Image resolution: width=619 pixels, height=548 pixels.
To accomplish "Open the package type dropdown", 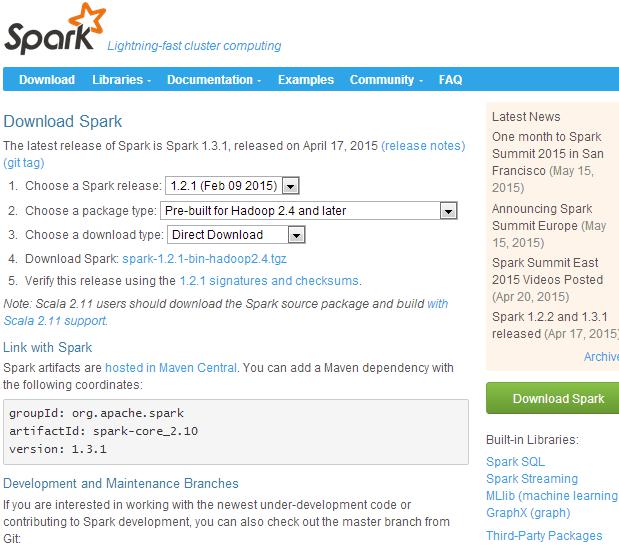I will pyautogui.click(x=309, y=210).
